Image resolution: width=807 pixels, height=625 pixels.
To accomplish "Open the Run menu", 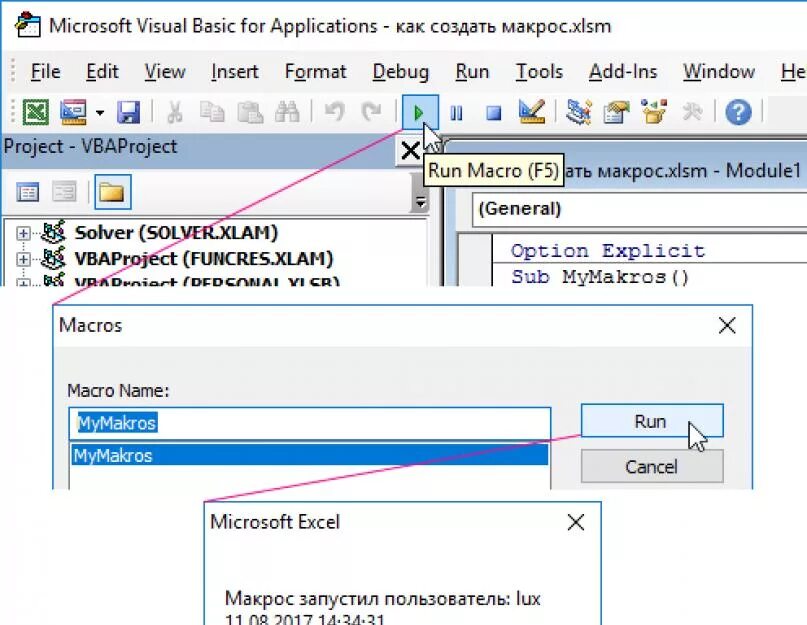I will tap(472, 72).
